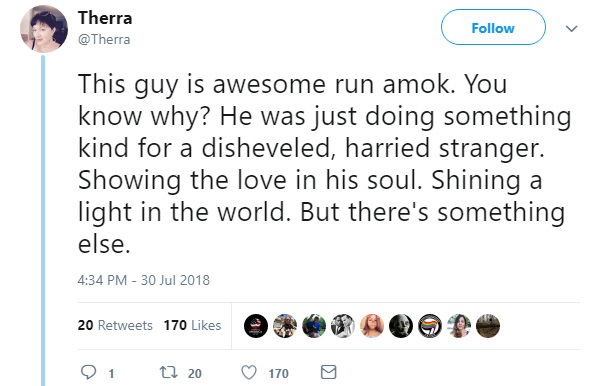Click the last liker avatar on the right

coord(488,326)
